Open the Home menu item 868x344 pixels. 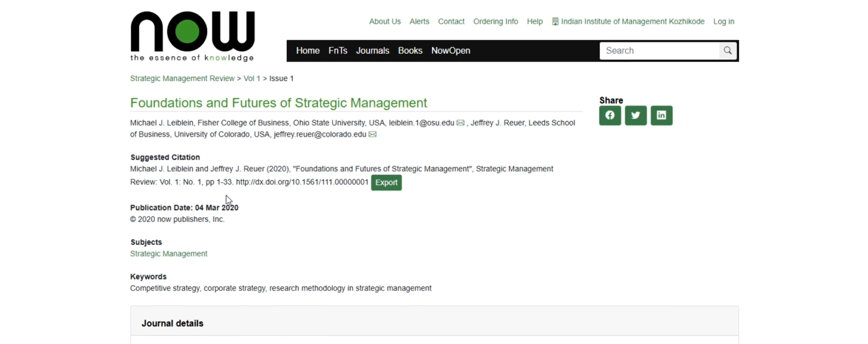[308, 51]
